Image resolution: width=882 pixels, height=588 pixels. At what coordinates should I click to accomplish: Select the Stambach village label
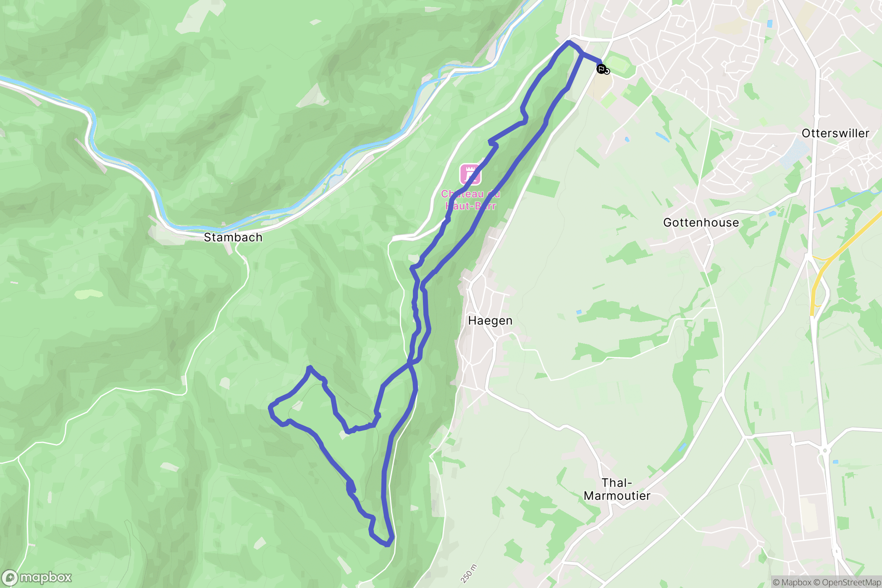coord(233,237)
